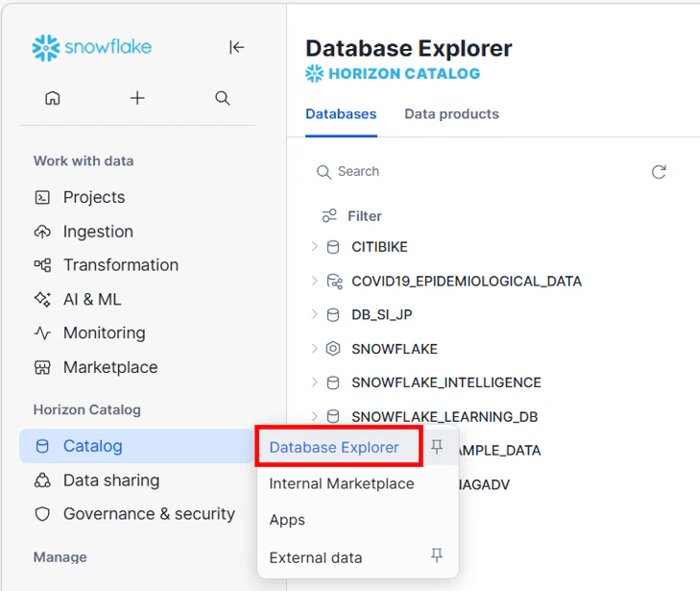Go to Home via house icon
The height and width of the screenshot is (591, 700).
53,98
